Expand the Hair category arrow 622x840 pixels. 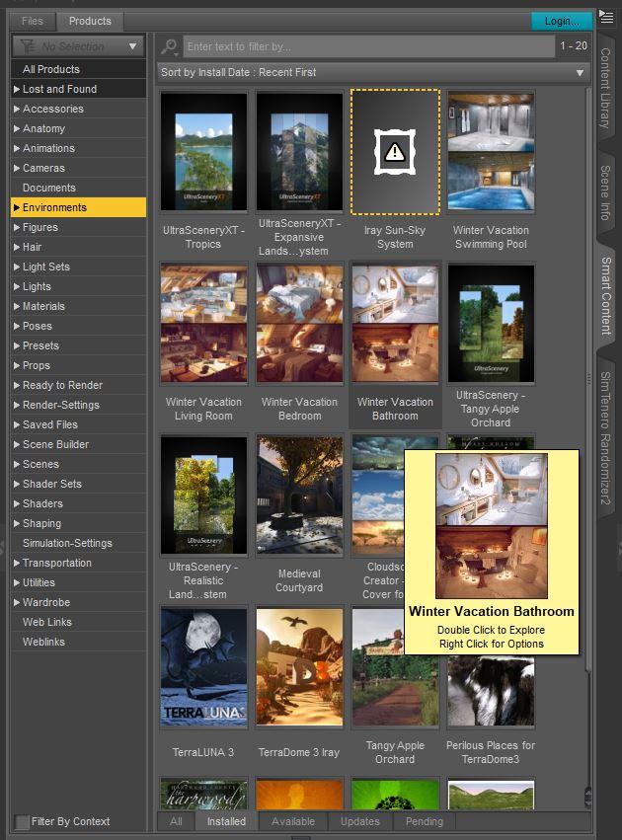17,247
